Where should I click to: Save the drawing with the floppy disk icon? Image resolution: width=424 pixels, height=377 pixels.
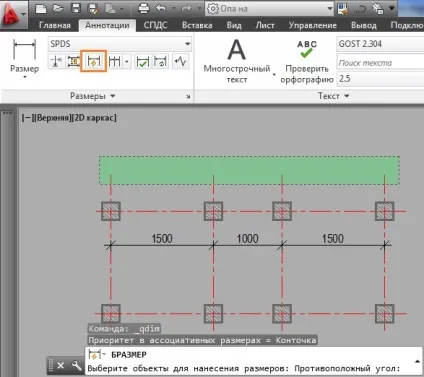click(76, 8)
